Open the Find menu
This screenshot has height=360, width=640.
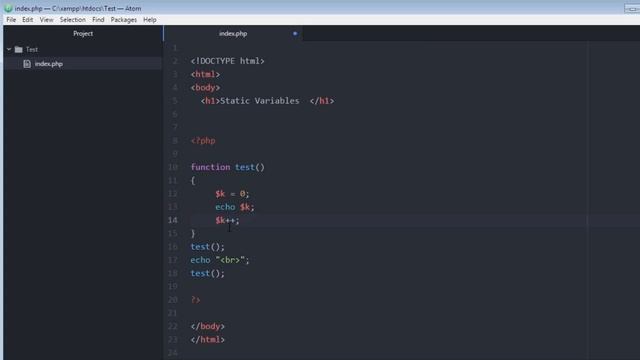point(98,20)
